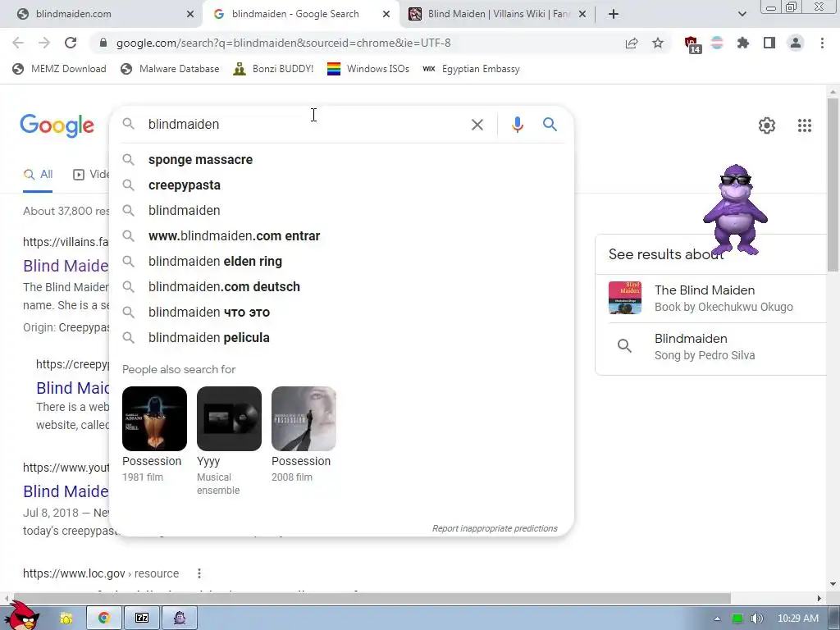840x630 pixels.
Task: Click Report inappropriate predictions
Action: pos(495,528)
